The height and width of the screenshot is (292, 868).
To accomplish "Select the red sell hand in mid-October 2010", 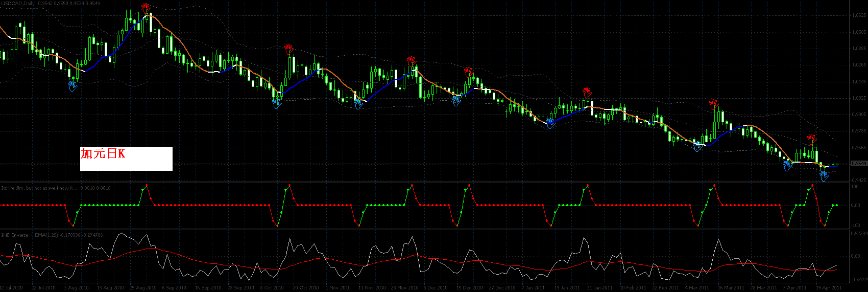I will point(289,49).
